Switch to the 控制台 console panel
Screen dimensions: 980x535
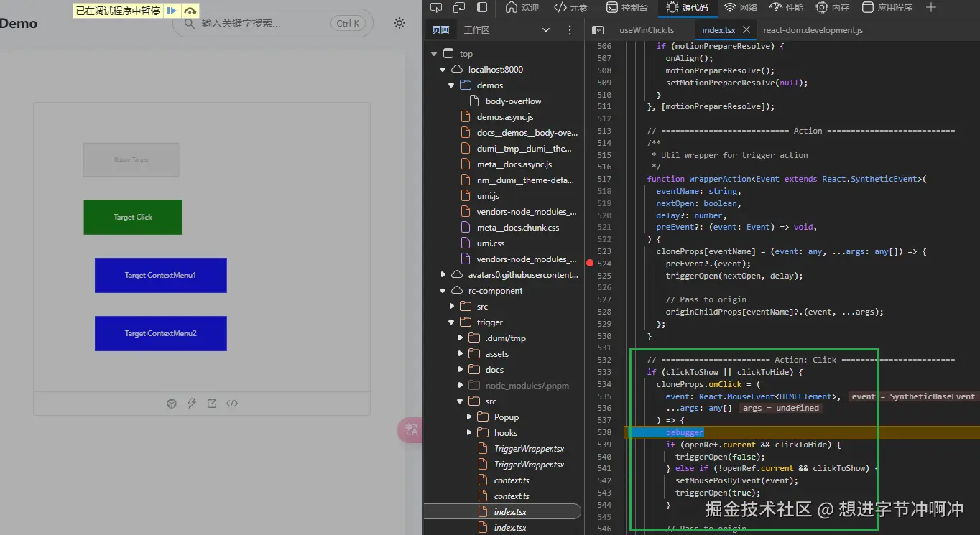pyautogui.click(x=627, y=8)
